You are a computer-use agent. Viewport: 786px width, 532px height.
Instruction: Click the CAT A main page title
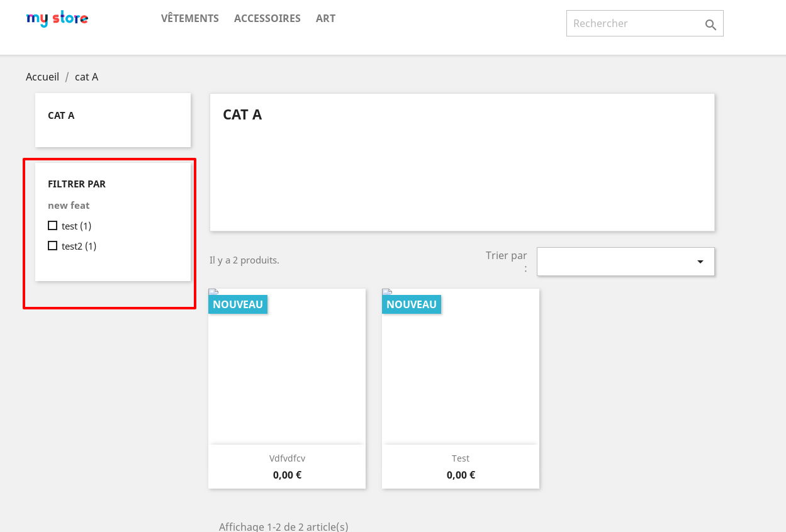pyautogui.click(x=242, y=114)
